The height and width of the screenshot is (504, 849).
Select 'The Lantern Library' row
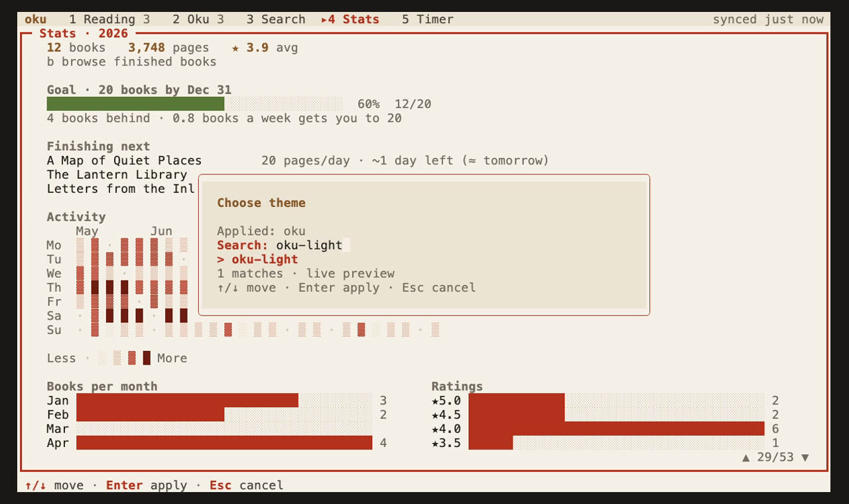click(117, 174)
